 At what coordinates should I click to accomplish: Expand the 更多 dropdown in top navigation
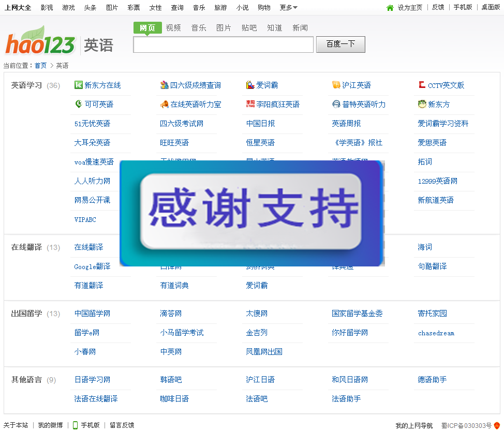288,7
